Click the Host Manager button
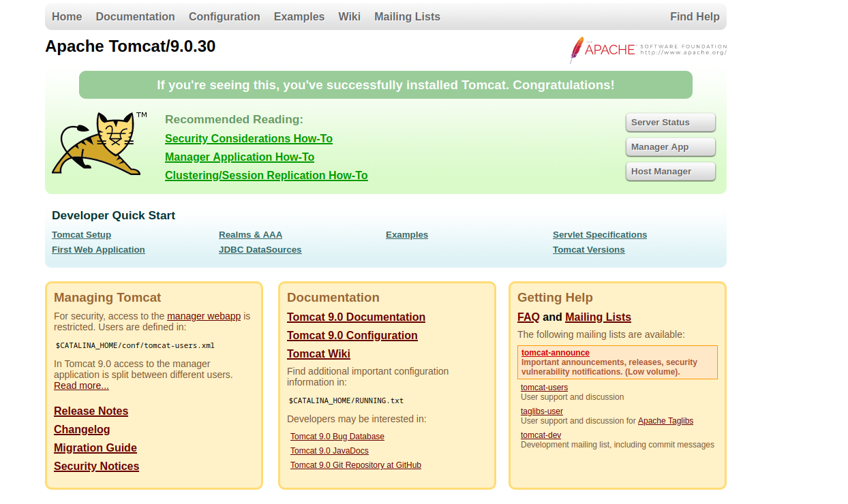848x504 pixels. (670, 172)
